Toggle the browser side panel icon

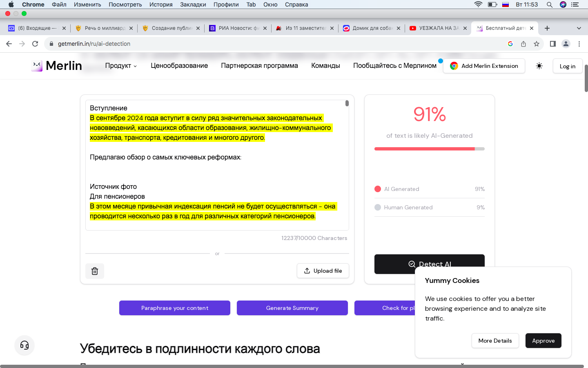(552, 44)
